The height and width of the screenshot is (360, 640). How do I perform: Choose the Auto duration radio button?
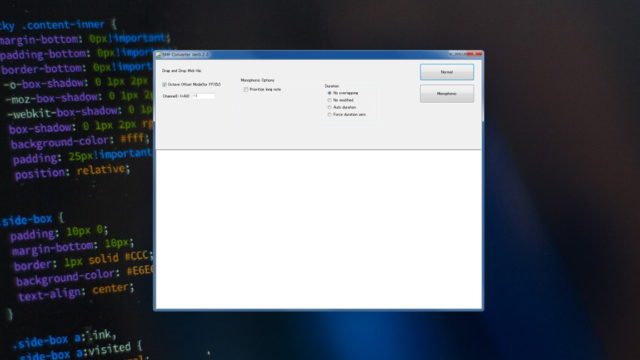(329, 107)
